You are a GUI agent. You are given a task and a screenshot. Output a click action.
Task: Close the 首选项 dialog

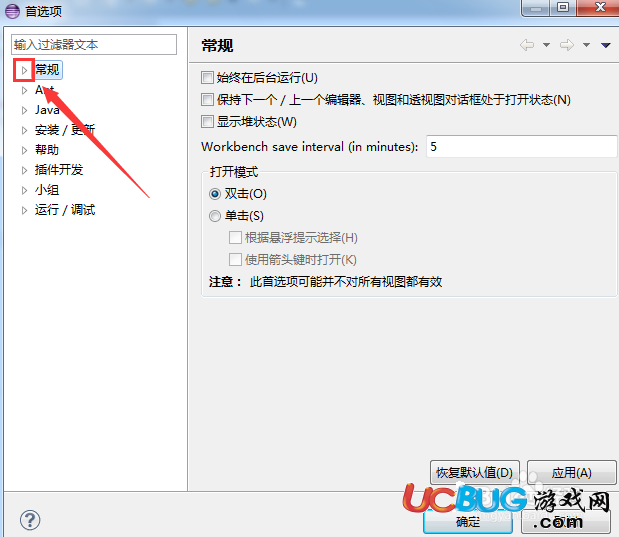[x=599, y=8]
